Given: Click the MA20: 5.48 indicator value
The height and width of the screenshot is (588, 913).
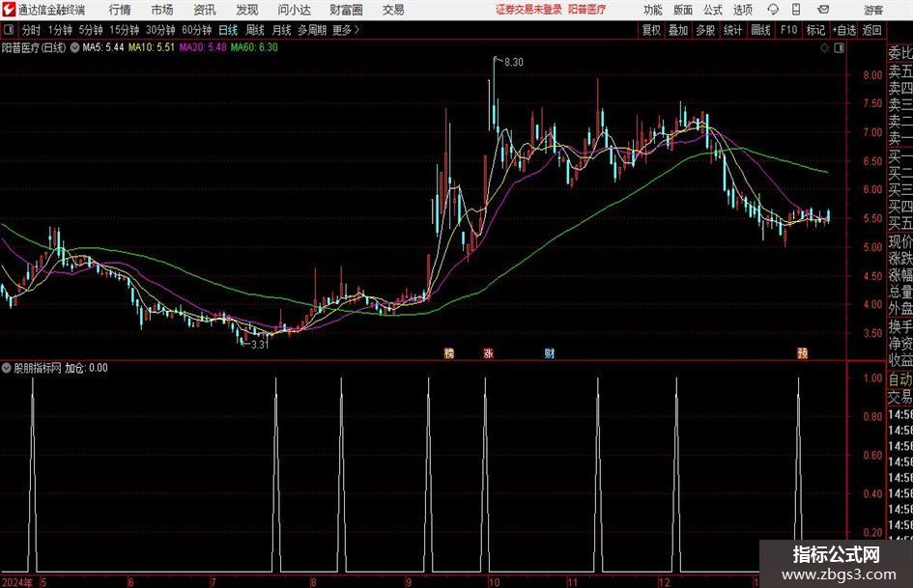Looking at the screenshot, I should [203, 47].
